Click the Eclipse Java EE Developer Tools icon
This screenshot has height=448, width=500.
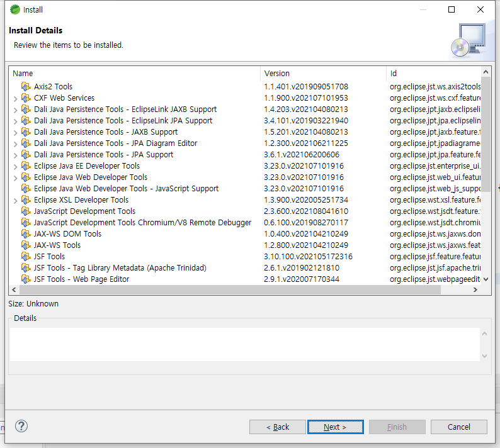[x=26, y=165]
